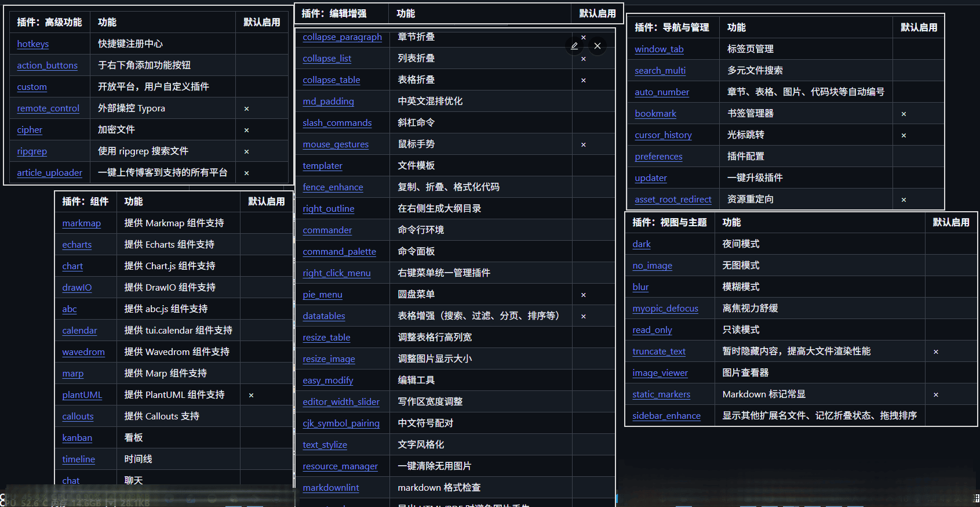980x507 pixels.
Task: Open the sidebar_enhance link
Action: tap(666, 416)
